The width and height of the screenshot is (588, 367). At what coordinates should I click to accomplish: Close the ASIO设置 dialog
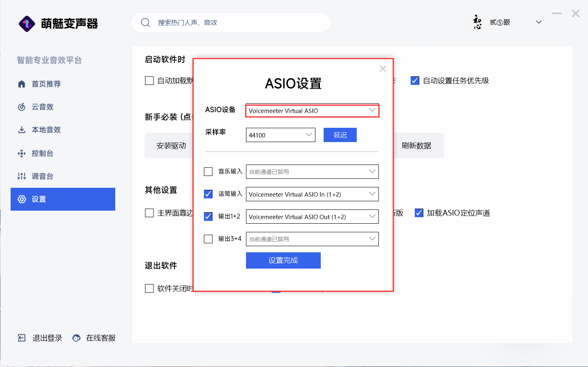pyautogui.click(x=383, y=69)
